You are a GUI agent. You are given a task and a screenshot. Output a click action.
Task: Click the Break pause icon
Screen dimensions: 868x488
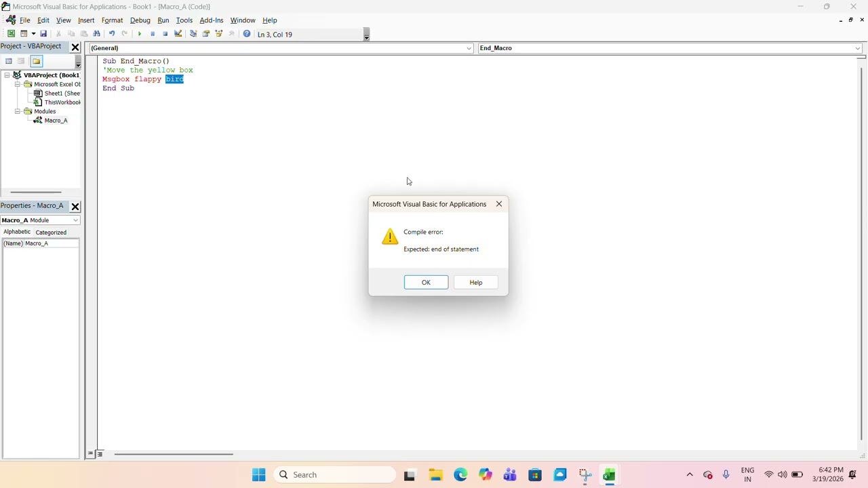coord(153,34)
